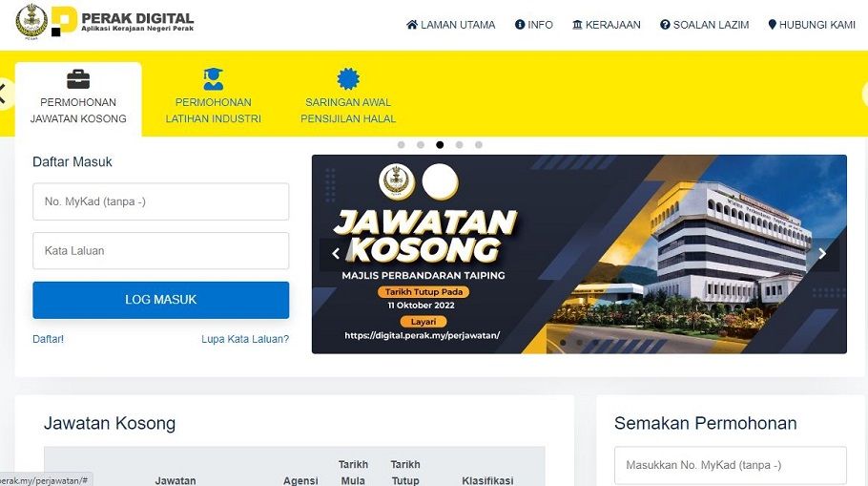The width and height of the screenshot is (868, 486).
Task: Click the Perak Digital logo
Action: click(105, 22)
